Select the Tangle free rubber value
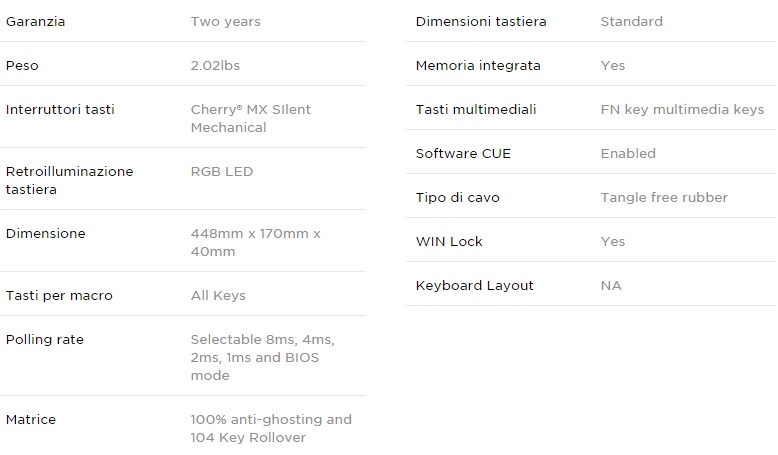This screenshot has width=778, height=455. (664, 197)
